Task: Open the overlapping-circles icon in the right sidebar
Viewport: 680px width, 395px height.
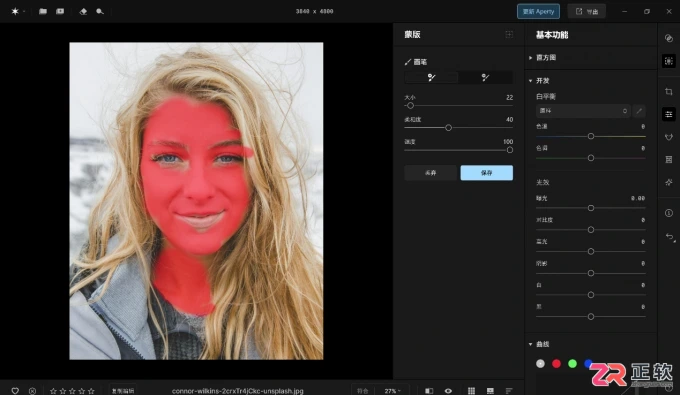Action: tap(669, 38)
